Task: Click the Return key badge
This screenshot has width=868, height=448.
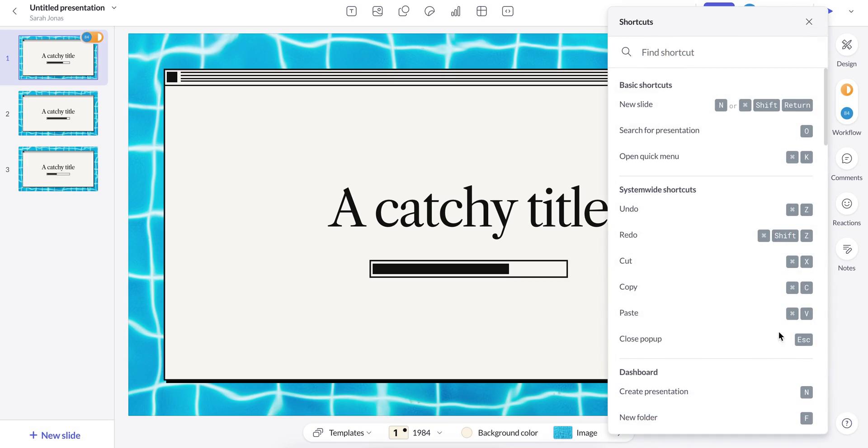Action: pyautogui.click(x=797, y=105)
